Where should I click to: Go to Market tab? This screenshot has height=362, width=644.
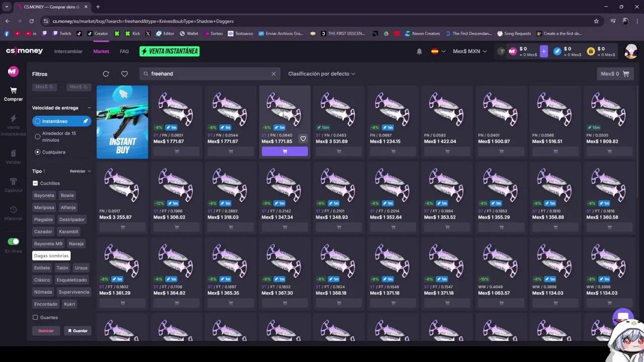pos(101,51)
